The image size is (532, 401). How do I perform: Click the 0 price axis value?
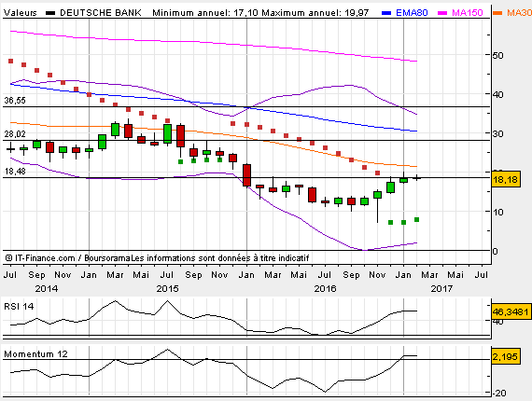point(495,252)
